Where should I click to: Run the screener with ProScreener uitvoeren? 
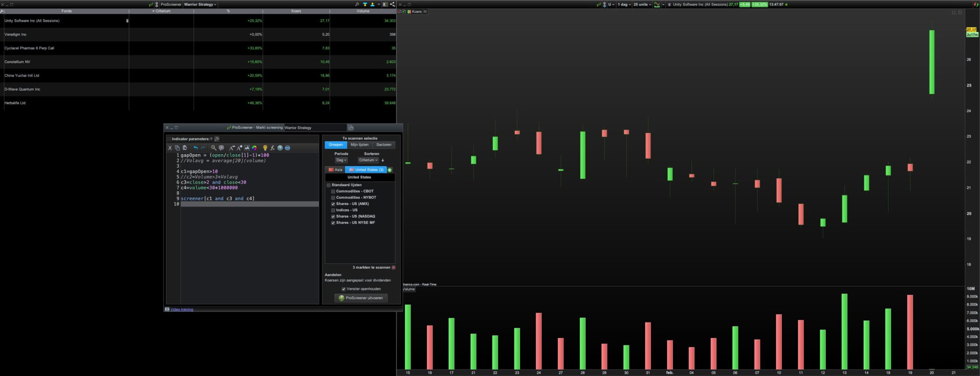pyautogui.click(x=361, y=298)
